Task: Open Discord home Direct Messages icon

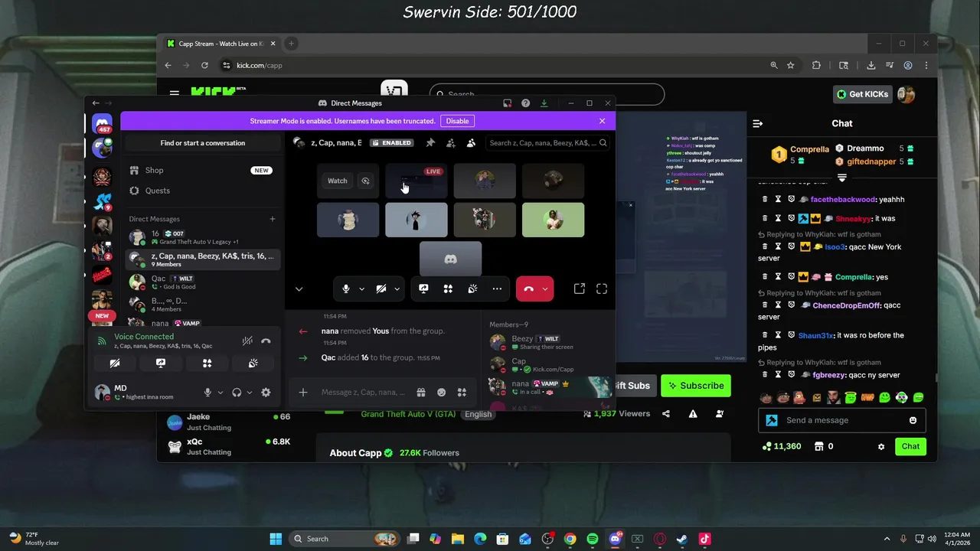Action: (x=102, y=124)
